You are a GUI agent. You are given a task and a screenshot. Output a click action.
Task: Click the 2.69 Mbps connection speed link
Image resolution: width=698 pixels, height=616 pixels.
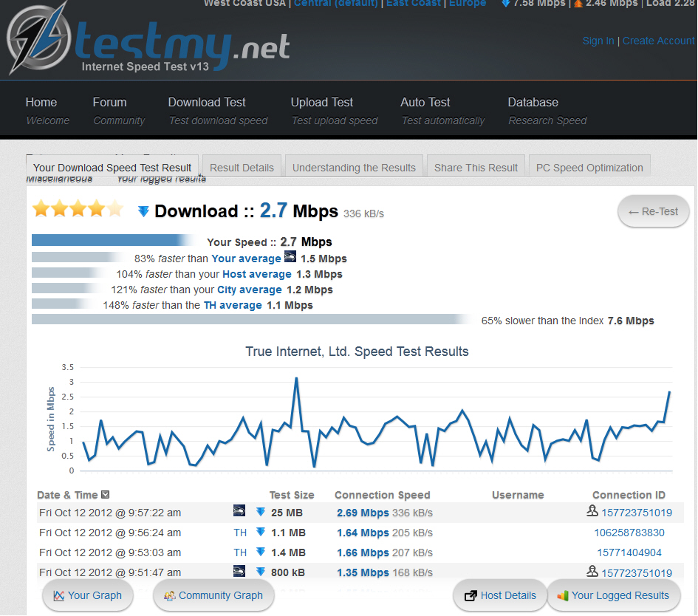tap(363, 513)
